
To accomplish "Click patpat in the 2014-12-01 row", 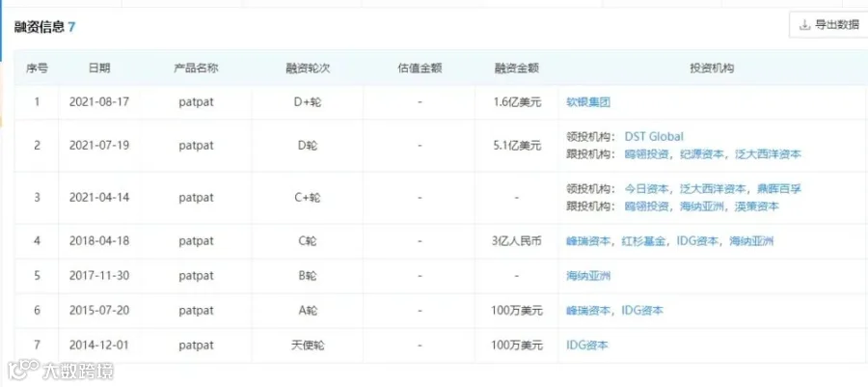I will (196, 346).
